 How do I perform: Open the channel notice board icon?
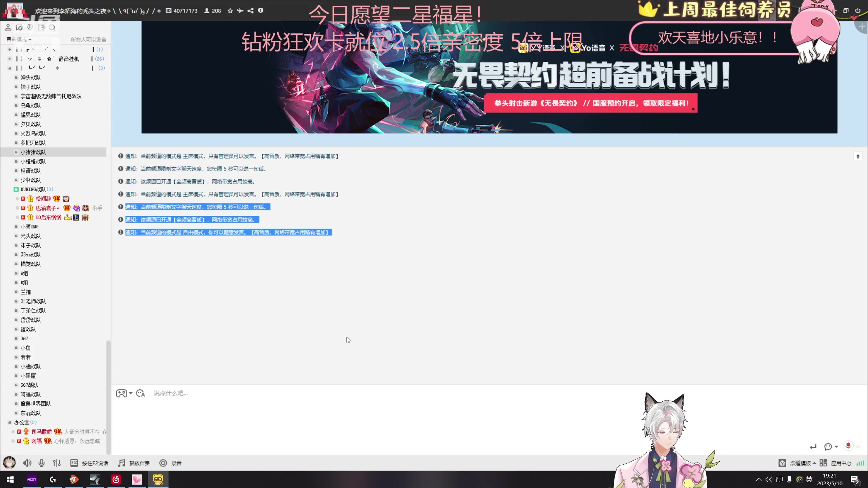41,27
